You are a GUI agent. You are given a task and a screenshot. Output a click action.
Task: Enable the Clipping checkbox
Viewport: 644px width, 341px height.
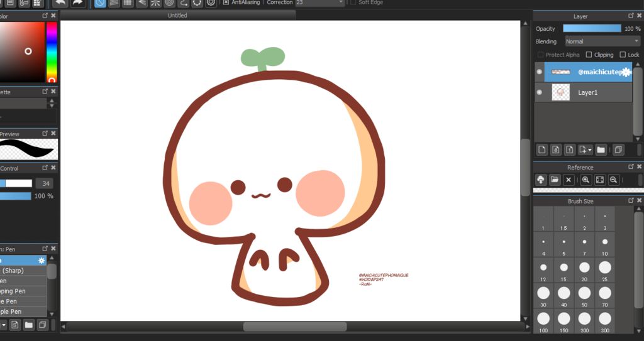(x=589, y=55)
